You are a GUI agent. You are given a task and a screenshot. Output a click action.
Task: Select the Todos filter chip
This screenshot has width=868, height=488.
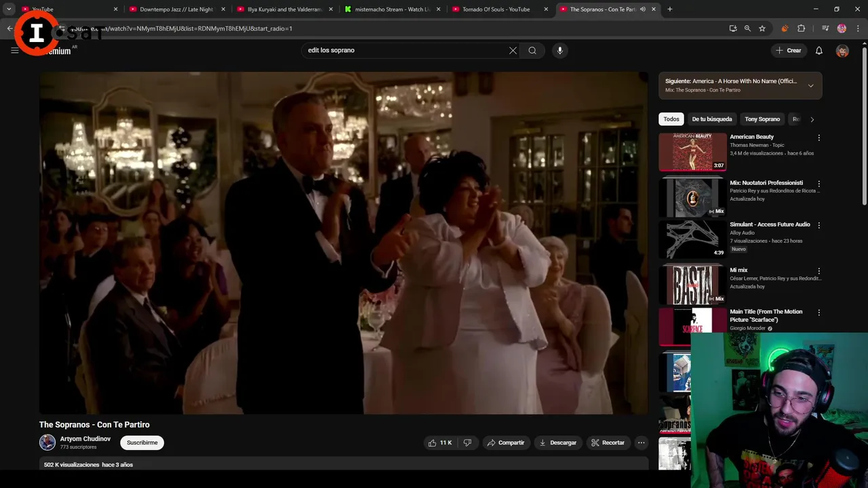[671, 119]
